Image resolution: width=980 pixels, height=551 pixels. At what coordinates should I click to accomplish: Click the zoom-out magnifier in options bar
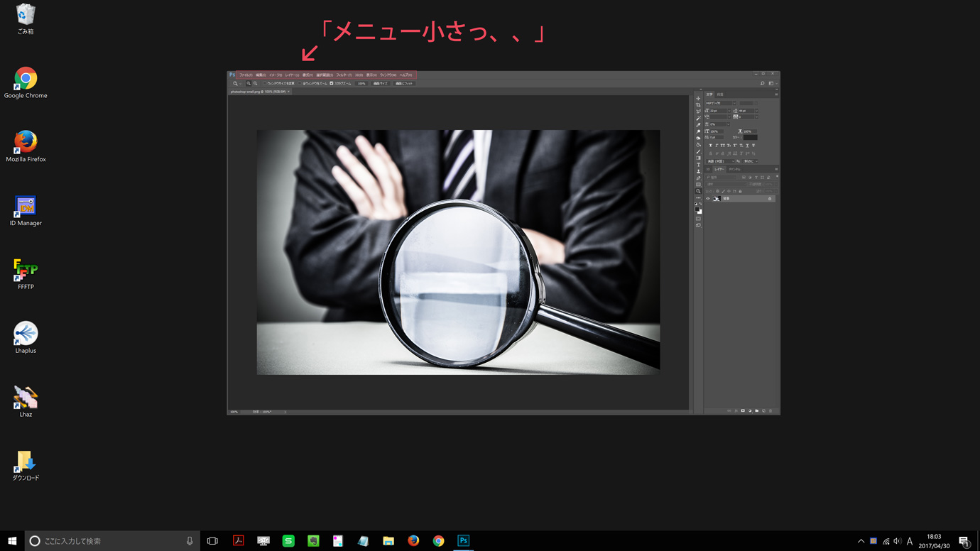coord(256,84)
